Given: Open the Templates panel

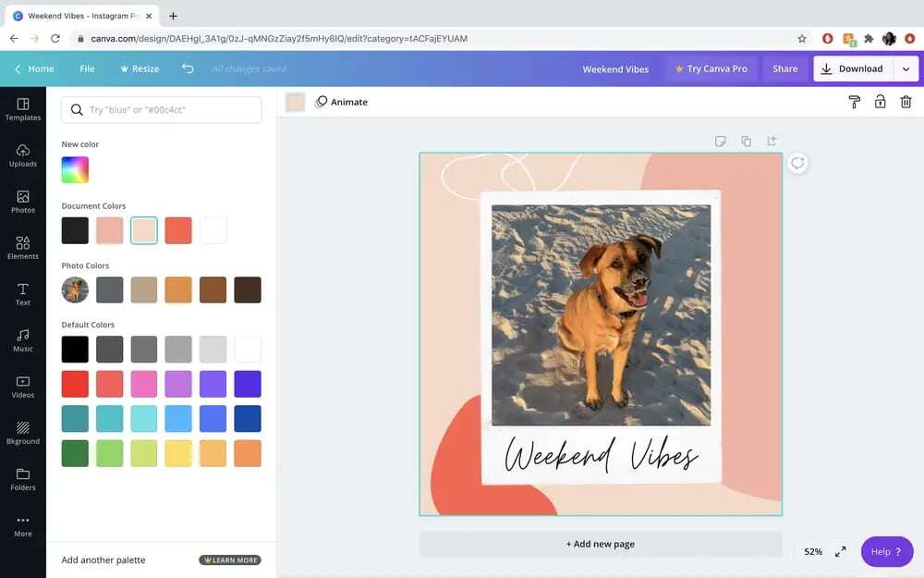Looking at the screenshot, I should pyautogui.click(x=22, y=109).
